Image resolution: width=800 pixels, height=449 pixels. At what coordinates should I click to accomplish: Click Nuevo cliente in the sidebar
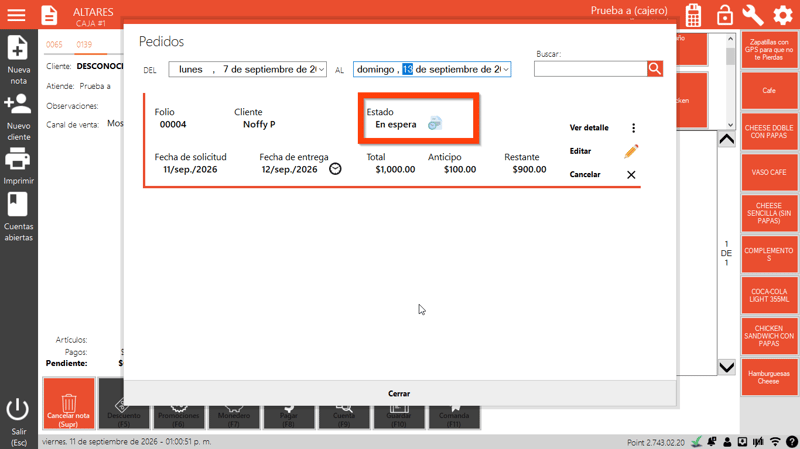click(x=18, y=117)
